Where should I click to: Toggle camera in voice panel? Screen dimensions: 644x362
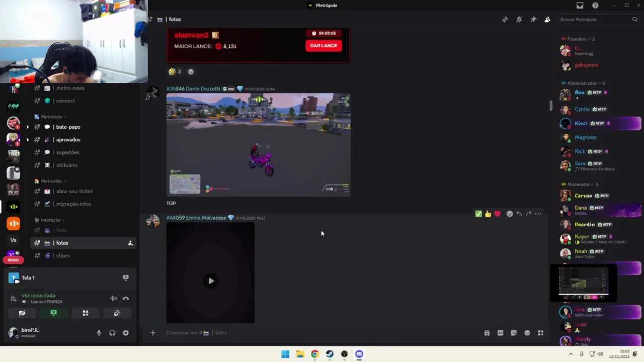[22, 313]
